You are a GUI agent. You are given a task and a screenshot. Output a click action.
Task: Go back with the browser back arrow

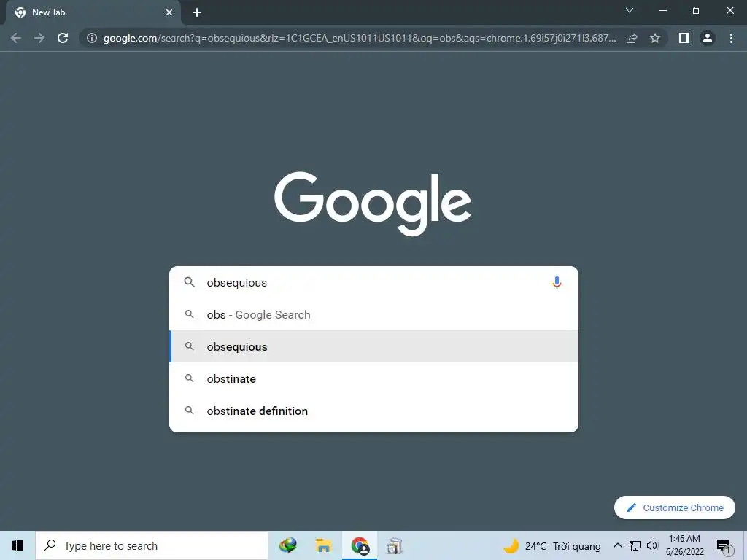pyautogui.click(x=16, y=38)
